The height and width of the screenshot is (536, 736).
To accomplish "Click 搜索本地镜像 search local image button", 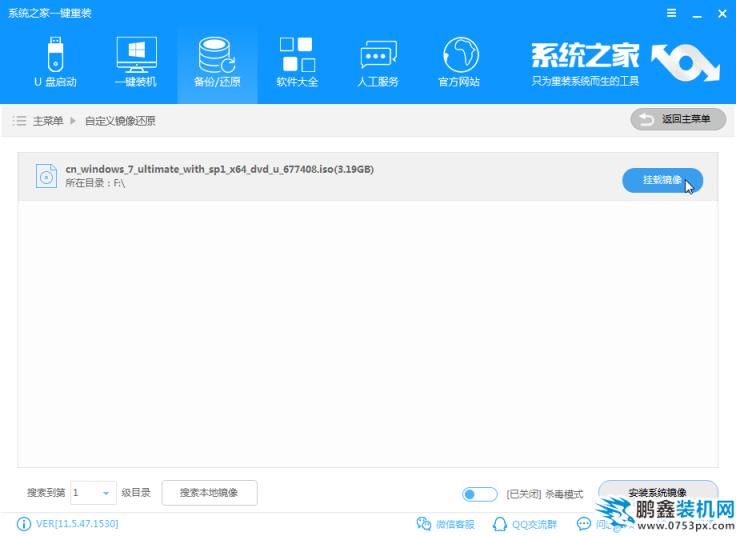I will pyautogui.click(x=209, y=493).
